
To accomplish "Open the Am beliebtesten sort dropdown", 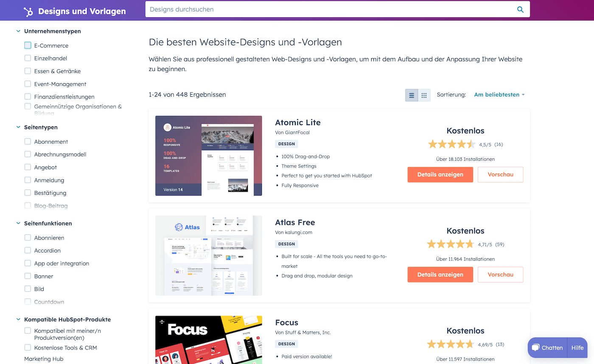I will (x=499, y=95).
